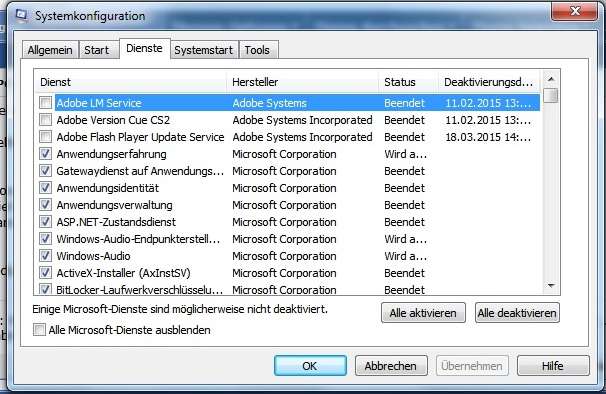
Task: Select the Windows-Audio row
Action: (288, 256)
